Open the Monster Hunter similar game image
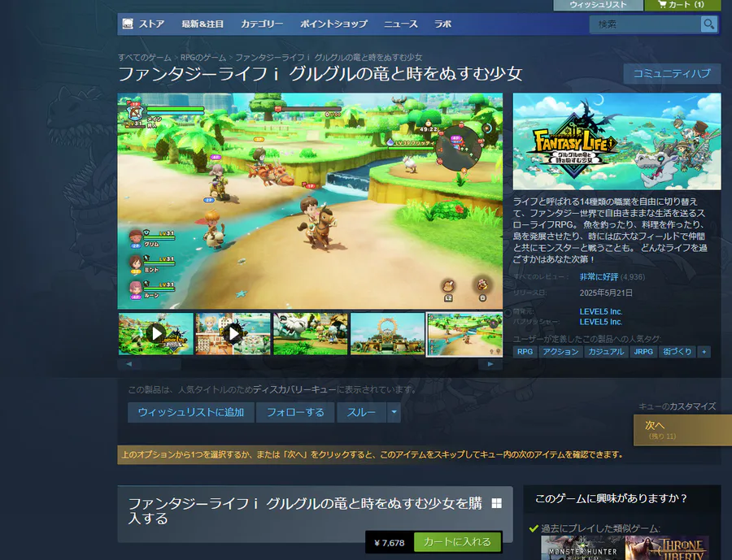Viewport: 732px width, 560px height. [x=582, y=548]
